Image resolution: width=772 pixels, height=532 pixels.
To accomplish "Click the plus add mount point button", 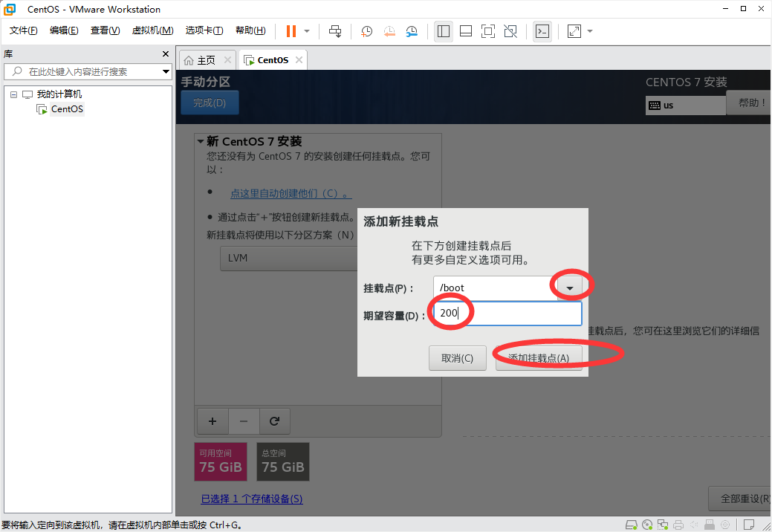I will click(213, 421).
